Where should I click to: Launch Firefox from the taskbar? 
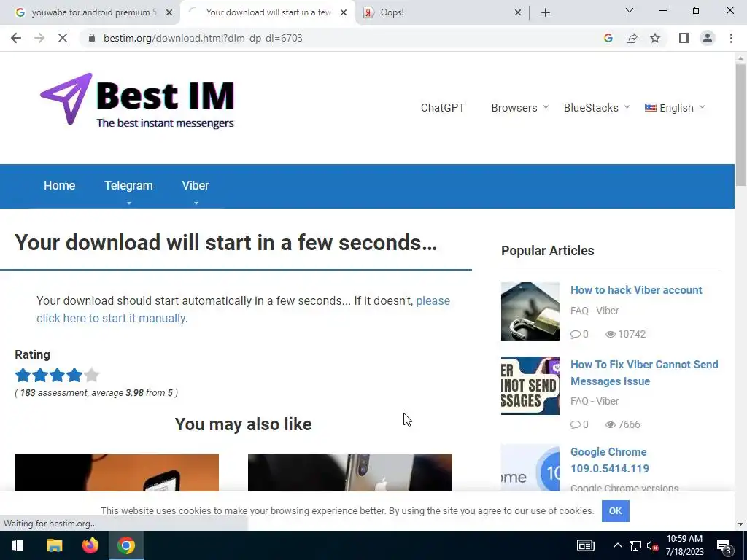pyautogui.click(x=90, y=545)
